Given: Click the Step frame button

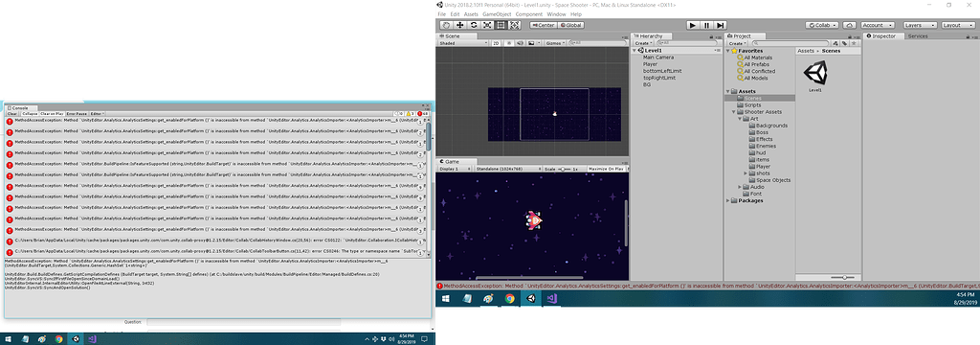Looking at the screenshot, I should point(720,25).
